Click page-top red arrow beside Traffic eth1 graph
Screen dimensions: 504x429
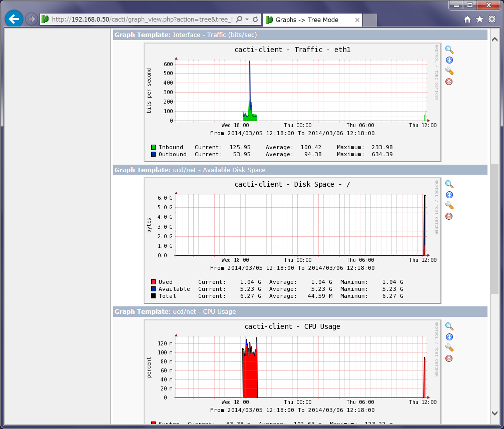click(x=449, y=82)
